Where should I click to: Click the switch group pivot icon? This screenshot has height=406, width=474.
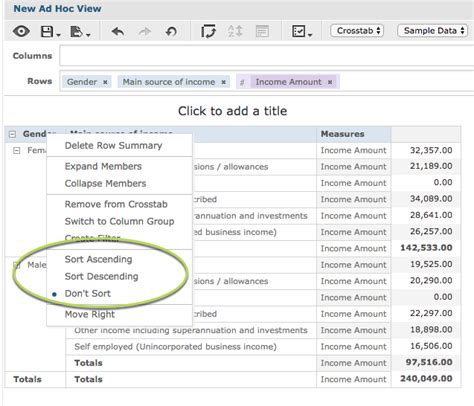tap(208, 31)
